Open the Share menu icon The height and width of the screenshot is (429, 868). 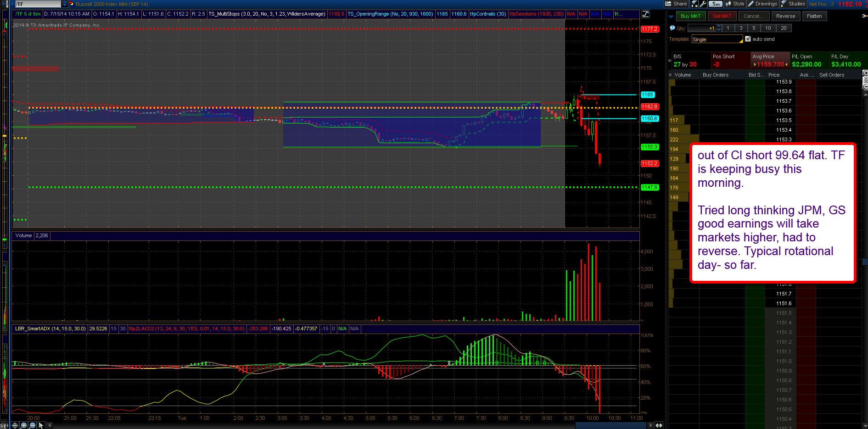(676, 4)
